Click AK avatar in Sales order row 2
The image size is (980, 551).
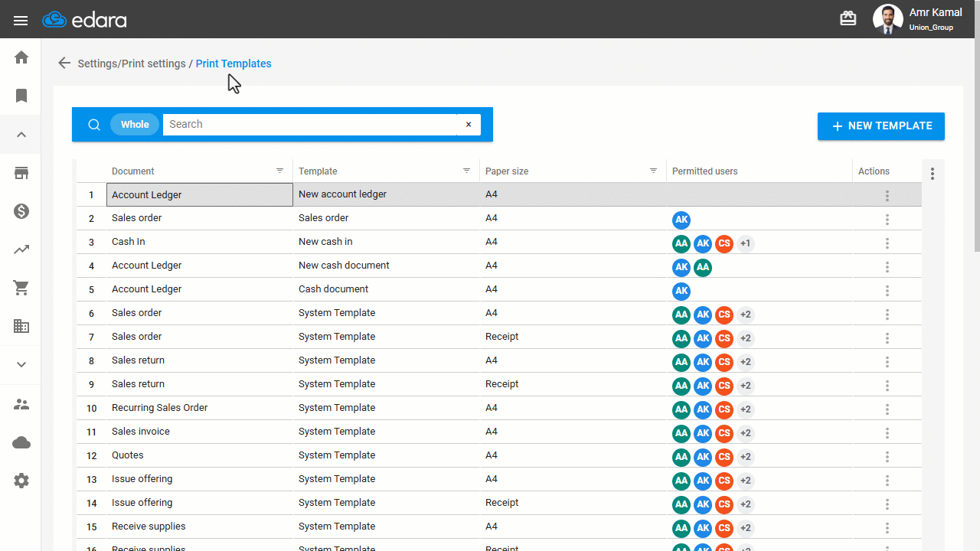(681, 220)
